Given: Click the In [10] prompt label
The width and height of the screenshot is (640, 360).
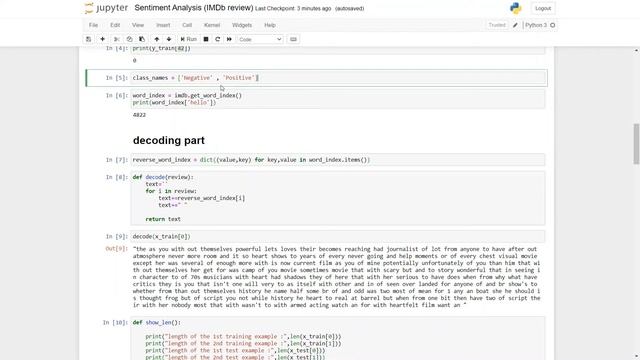Looking at the screenshot, I should tap(115, 322).
